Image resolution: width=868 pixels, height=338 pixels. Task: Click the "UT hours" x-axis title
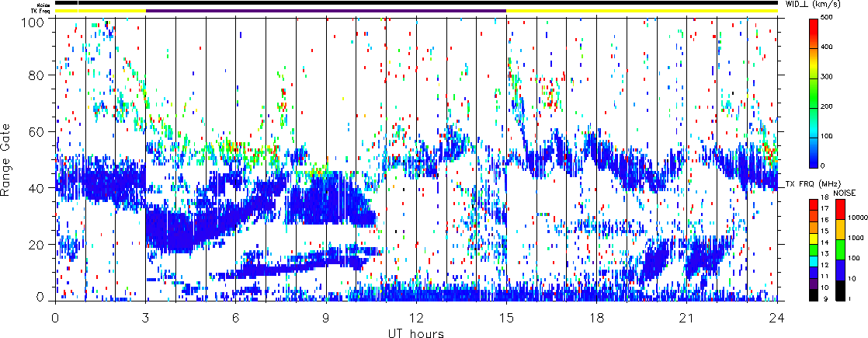(415, 332)
